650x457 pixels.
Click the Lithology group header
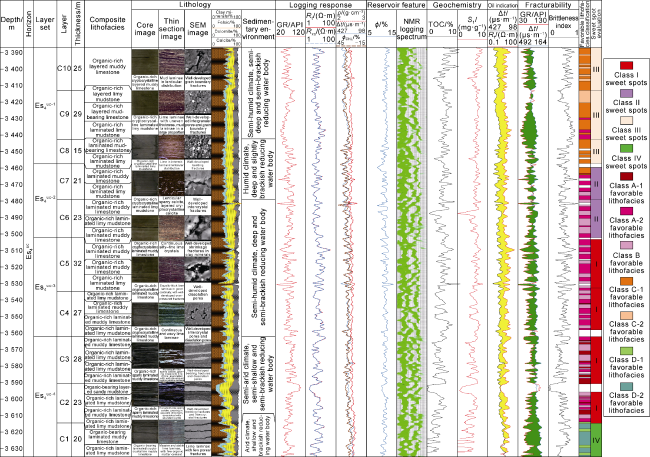tap(195, 5)
